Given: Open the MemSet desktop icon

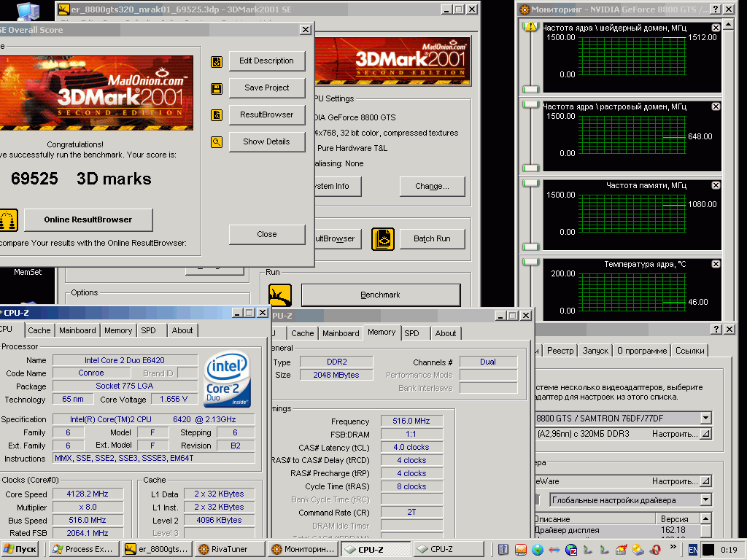Looking at the screenshot, I should point(28,272).
